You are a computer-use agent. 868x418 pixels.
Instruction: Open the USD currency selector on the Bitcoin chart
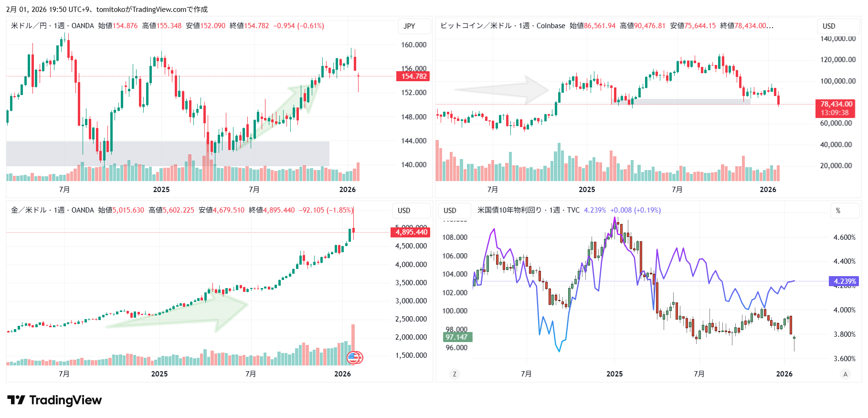[x=829, y=26]
